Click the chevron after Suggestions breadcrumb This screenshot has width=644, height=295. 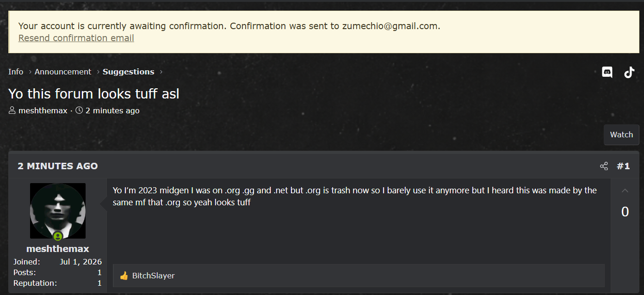click(x=161, y=72)
